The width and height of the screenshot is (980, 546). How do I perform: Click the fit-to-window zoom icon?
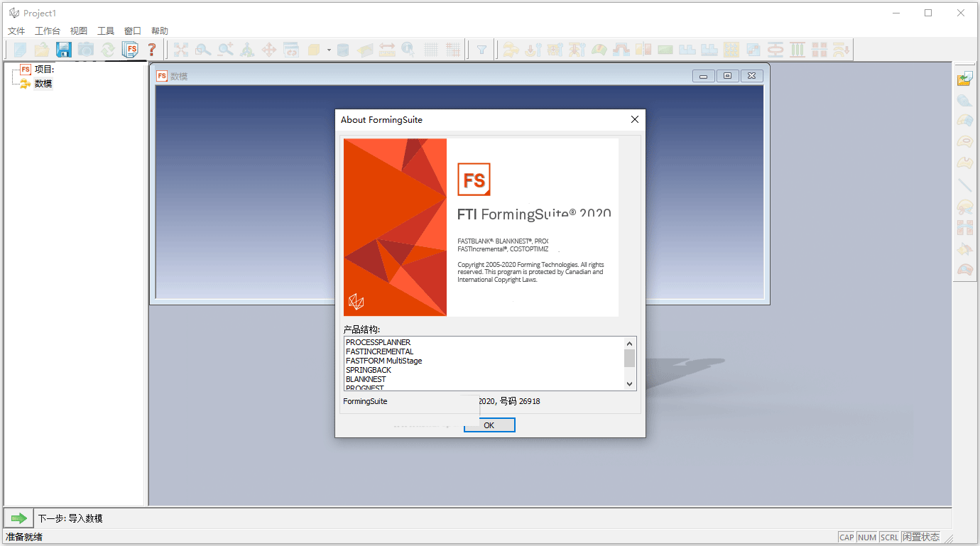(181, 49)
